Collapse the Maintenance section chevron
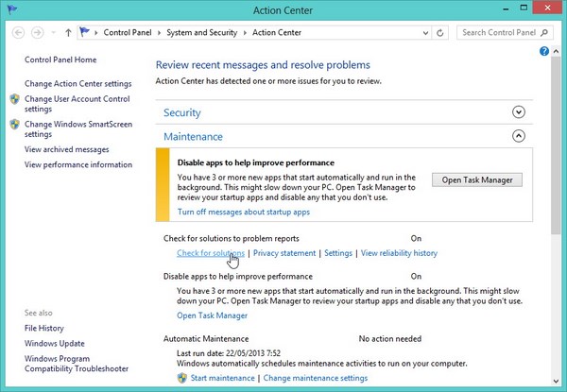Screen dimensions: 567x392 519,136
